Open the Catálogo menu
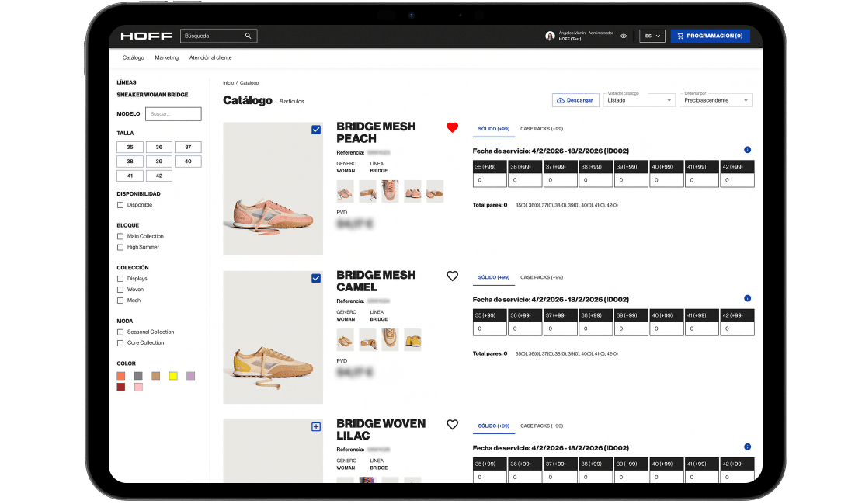The image size is (862, 504). (x=133, y=57)
